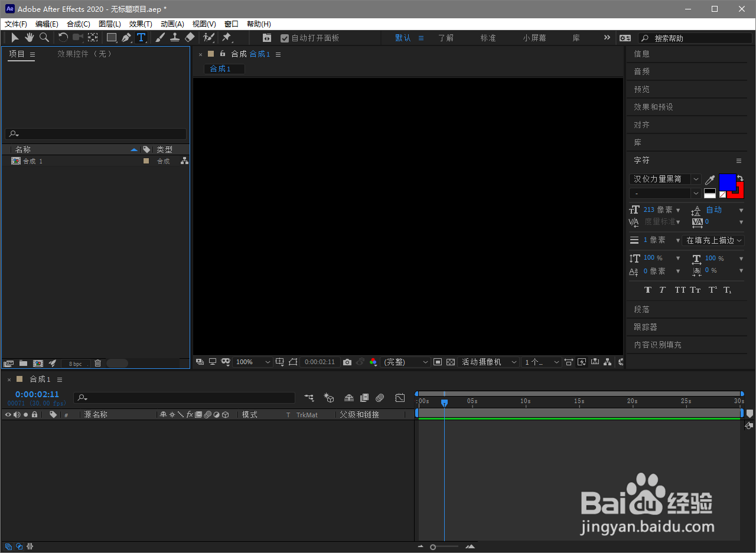Toggle Faux Italic text style

click(663, 290)
